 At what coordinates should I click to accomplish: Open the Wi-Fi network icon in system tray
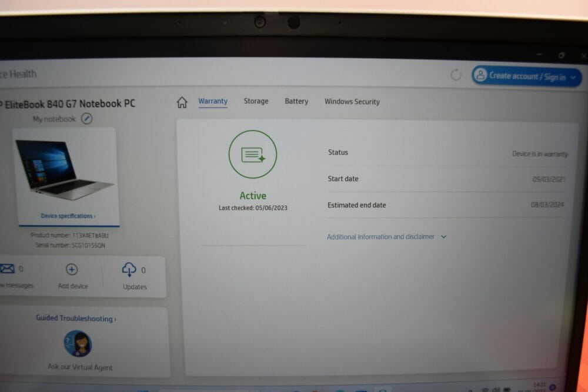[485, 390]
